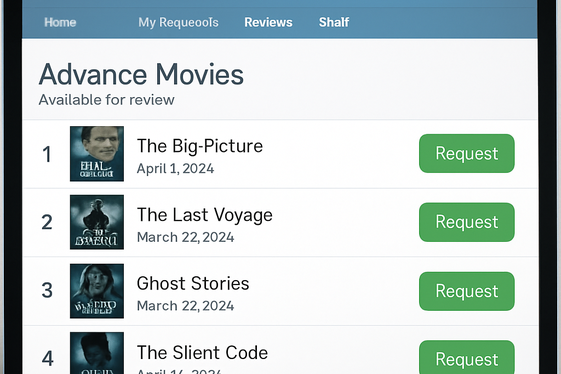This screenshot has height=374, width=561.
Task: Select the title "The Big-Picture"
Action: coord(200,146)
